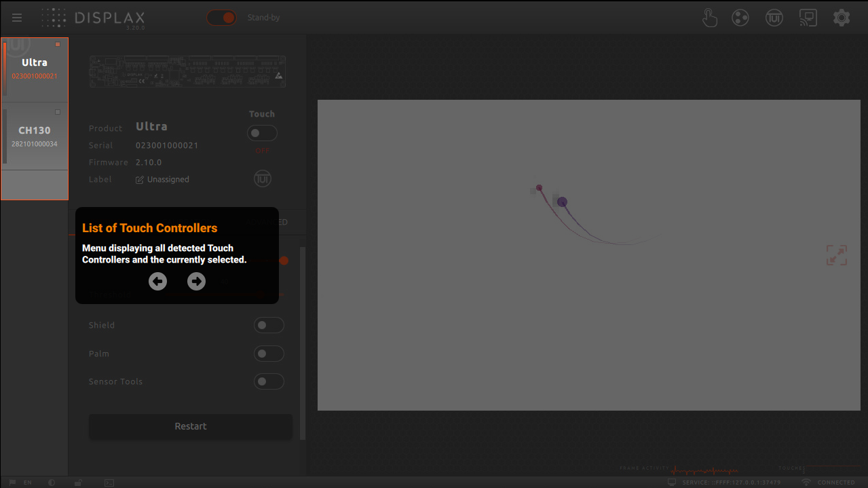Enable the Shield toggle
The height and width of the screenshot is (488, 868).
(269, 326)
